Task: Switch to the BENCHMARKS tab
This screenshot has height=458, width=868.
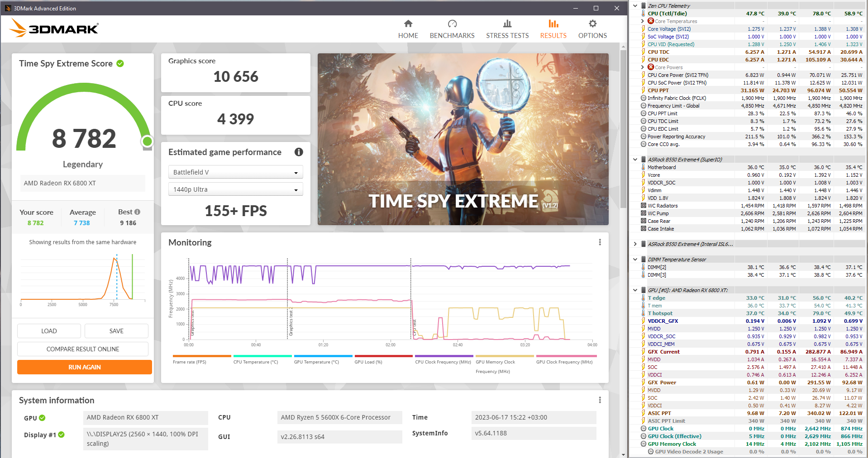Action: point(452,29)
